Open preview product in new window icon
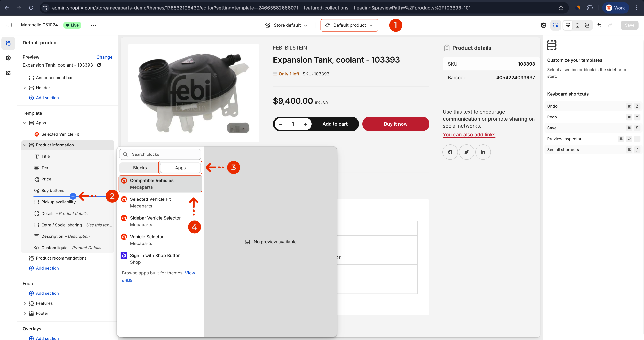This screenshot has height=340, width=644. click(99, 65)
